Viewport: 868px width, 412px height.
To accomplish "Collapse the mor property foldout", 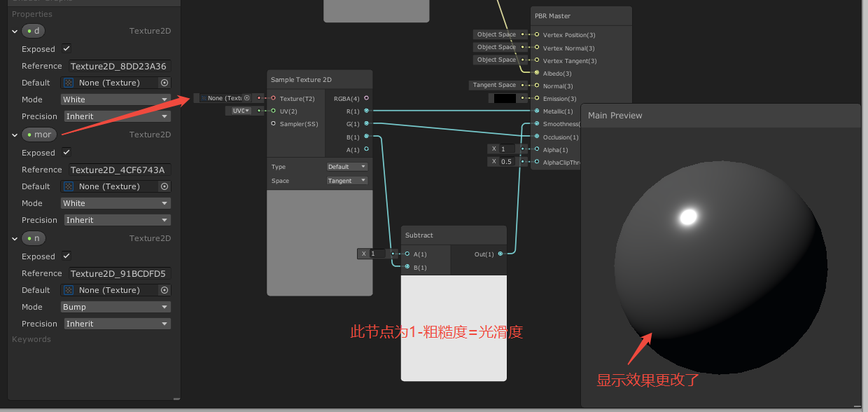I will [x=15, y=135].
